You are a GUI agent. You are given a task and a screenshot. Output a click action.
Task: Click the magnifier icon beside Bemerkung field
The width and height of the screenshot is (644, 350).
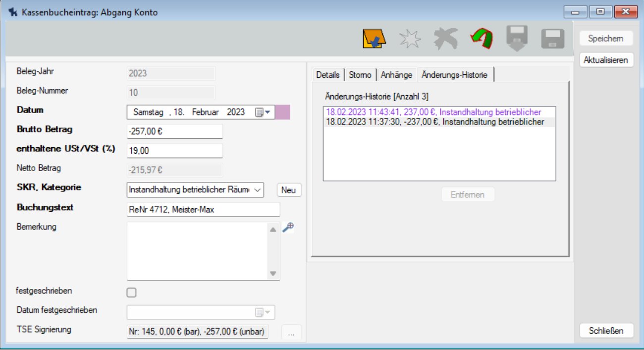[288, 227]
